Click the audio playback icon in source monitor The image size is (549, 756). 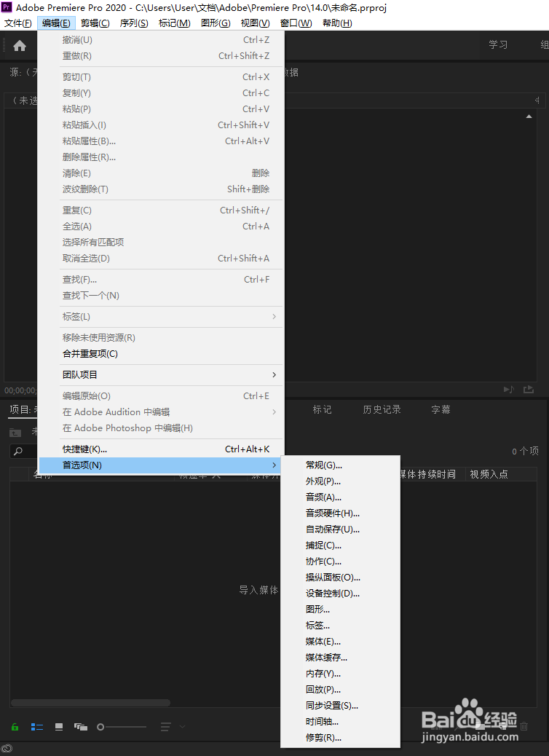tap(508, 389)
